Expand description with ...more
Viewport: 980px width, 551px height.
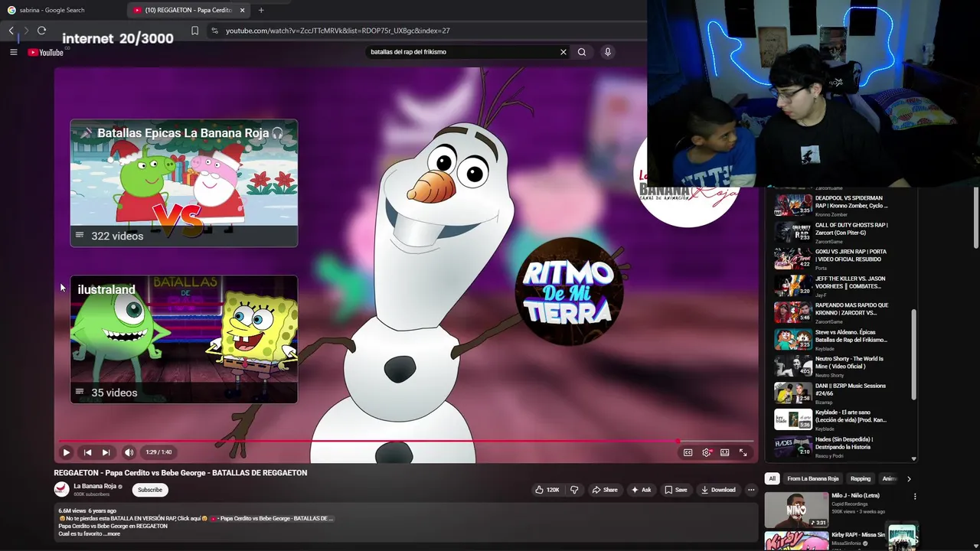pyautogui.click(x=113, y=534)
